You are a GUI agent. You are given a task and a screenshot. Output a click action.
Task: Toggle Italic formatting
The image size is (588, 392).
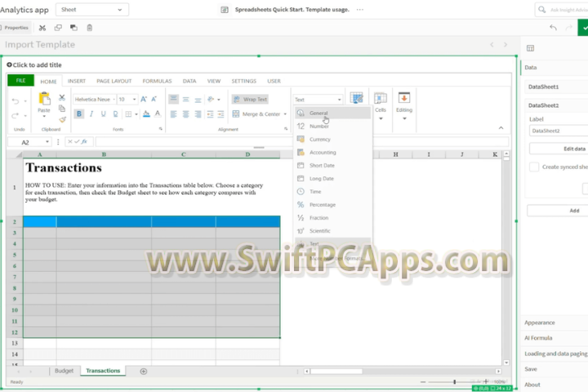[91, 114]
